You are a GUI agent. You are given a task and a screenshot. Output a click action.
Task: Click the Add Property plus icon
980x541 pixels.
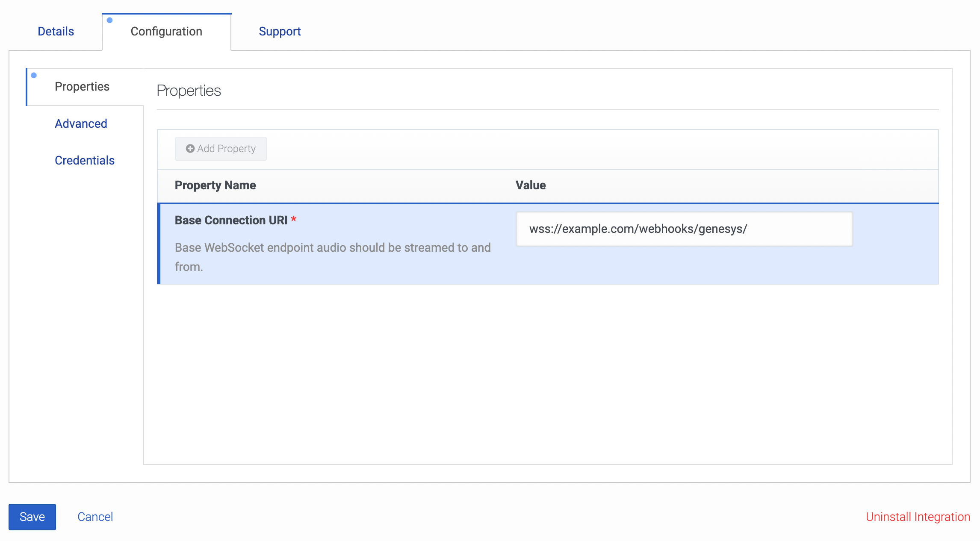click(x=190, y=148)
